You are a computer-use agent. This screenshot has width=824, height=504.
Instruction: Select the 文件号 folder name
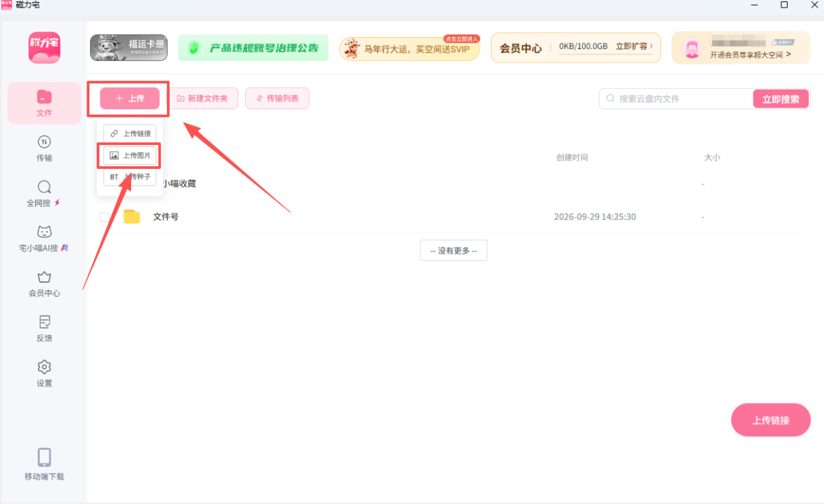pyautogui.click(x=165, y=217)
